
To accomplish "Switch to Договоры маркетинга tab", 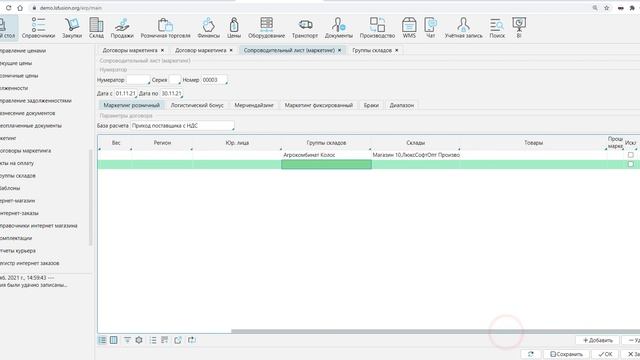I will pos(130,50).
